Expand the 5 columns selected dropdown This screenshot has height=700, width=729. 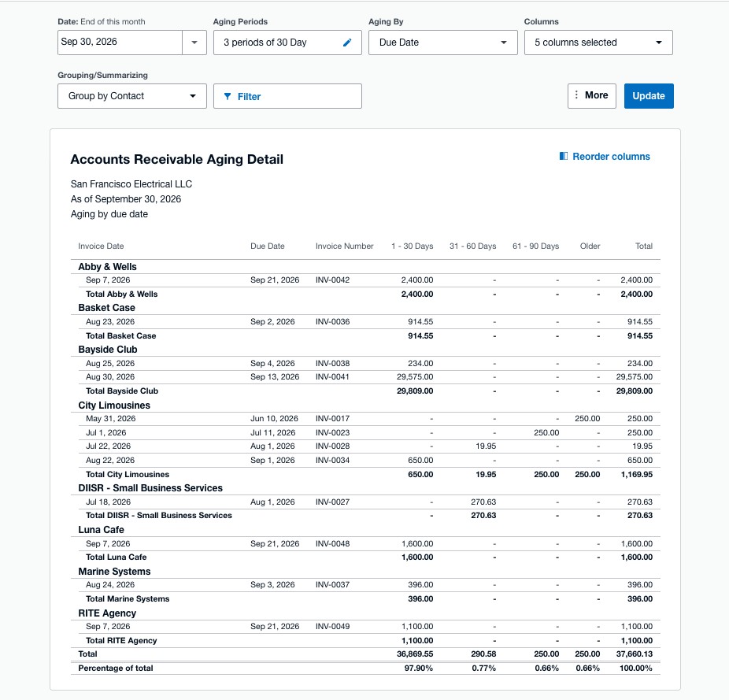point(598,43)
